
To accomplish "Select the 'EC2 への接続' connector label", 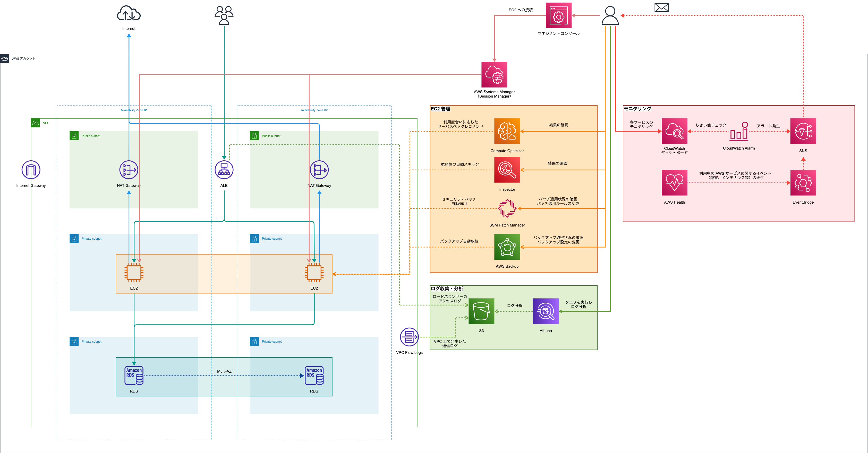I will 521,10.
